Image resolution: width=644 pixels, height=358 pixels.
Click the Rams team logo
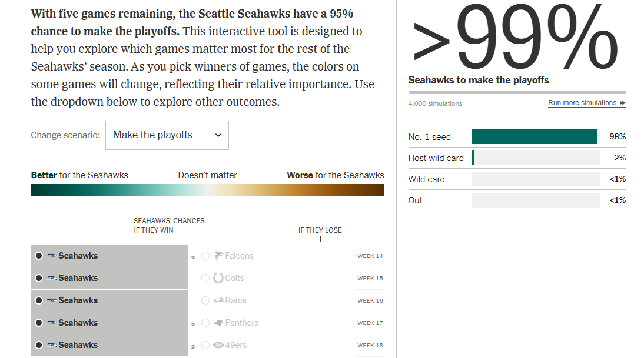tap(218, 300)
